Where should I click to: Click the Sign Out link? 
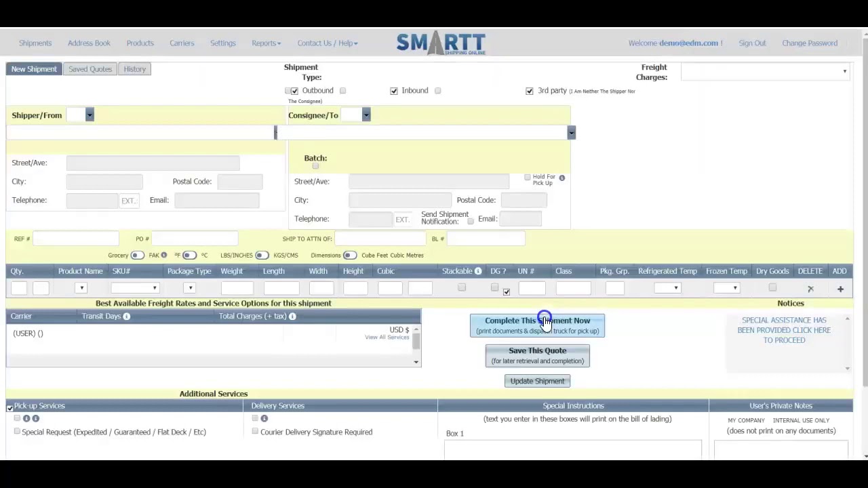click(752, 43)
